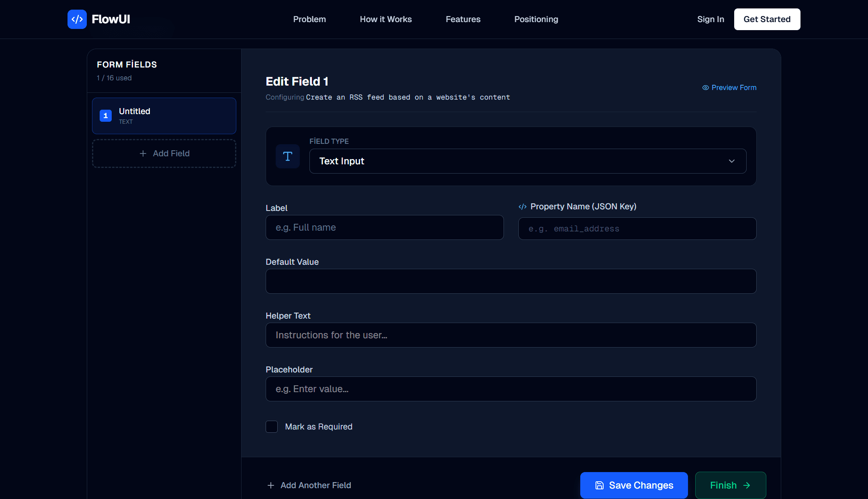Click the code icon next to Property Name

522,207
